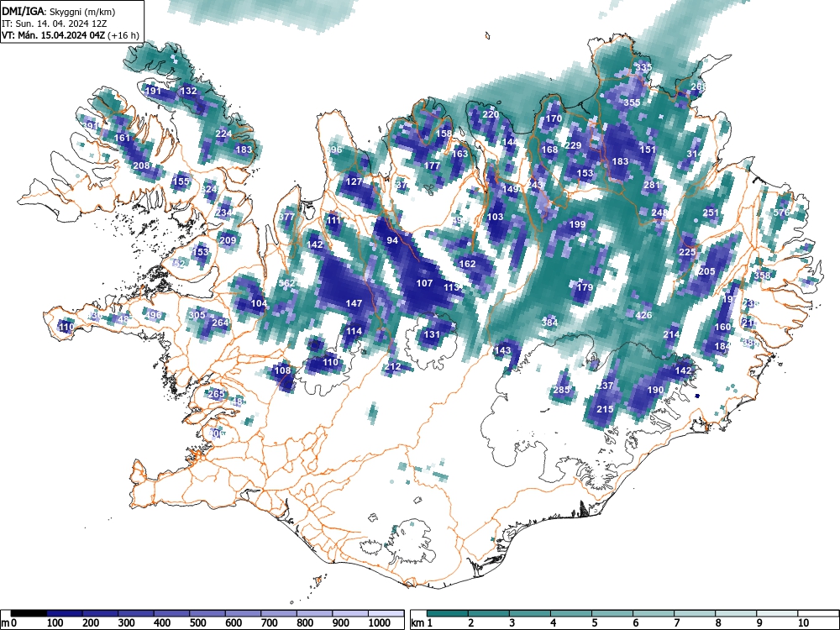Image resolution: width=840 pixels, height=630 pixels.
Task: Select the 127 visibility value
Action: (x=354, y=181)
